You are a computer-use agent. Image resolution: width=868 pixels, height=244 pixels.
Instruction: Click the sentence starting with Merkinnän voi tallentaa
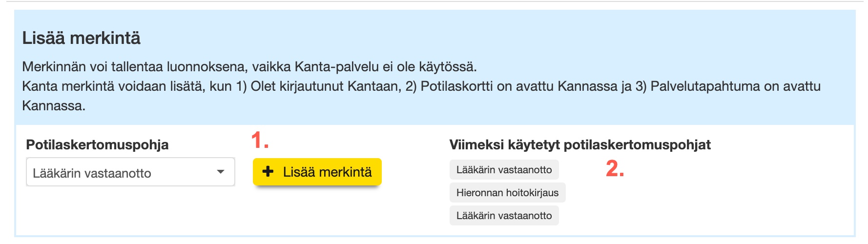coord(249,66)
